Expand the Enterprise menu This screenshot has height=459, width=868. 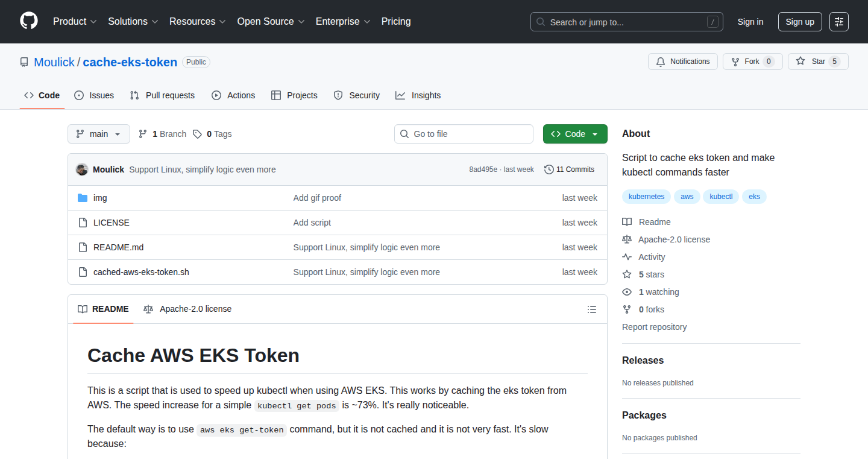click(343, 22)
